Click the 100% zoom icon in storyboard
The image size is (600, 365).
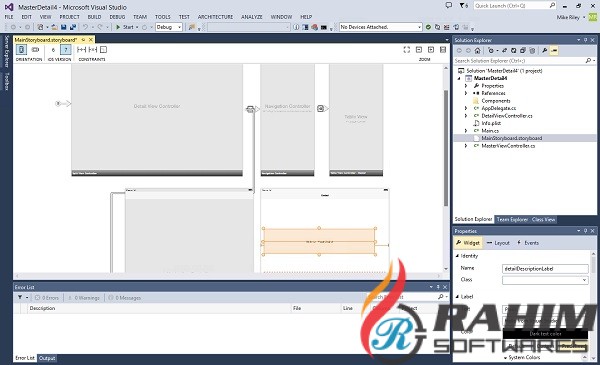click(443, 50)
